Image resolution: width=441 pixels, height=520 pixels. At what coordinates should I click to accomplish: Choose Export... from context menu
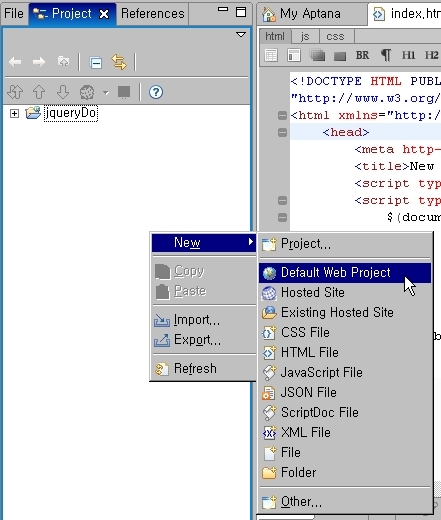click(x=204, y=340)
